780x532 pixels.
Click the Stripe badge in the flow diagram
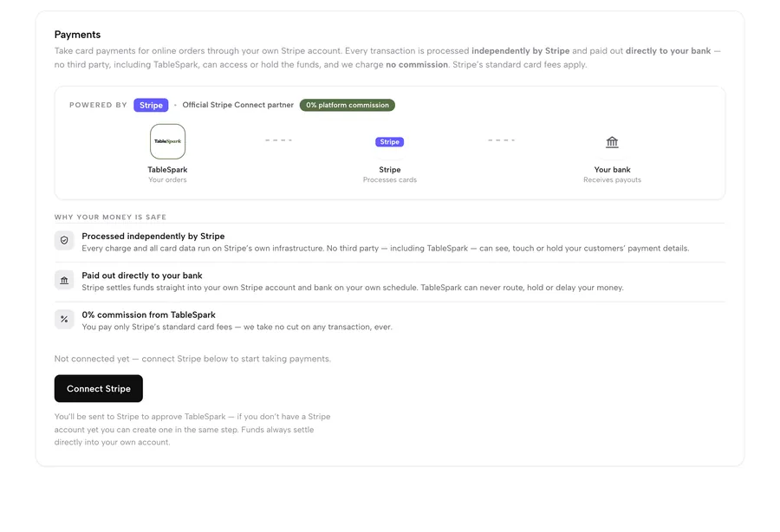389,142
